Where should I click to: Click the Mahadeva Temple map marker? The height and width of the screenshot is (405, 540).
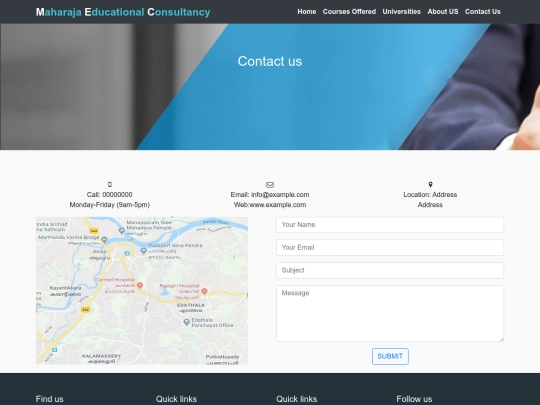122,230
